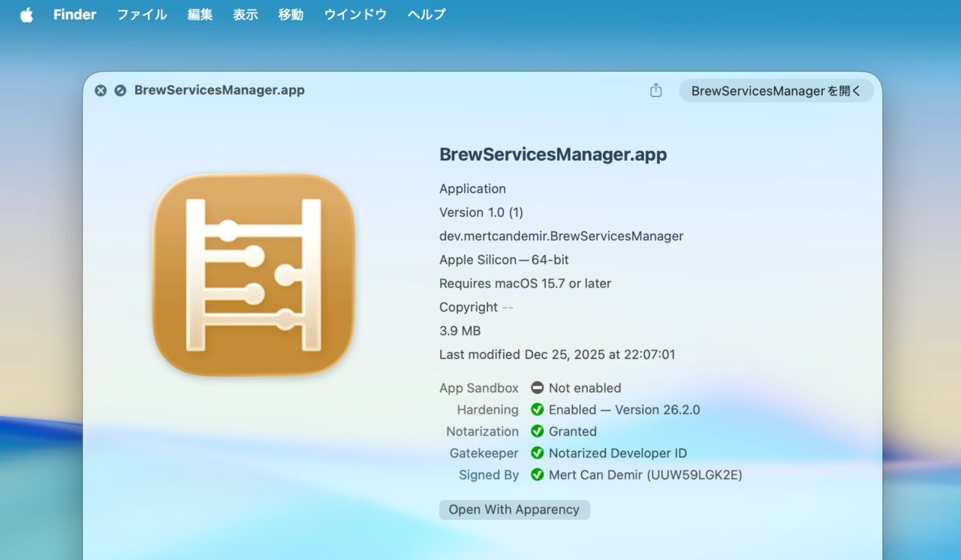
Task: Close the BrewServicesManager.app info window
Action: [x=100, y=90]
